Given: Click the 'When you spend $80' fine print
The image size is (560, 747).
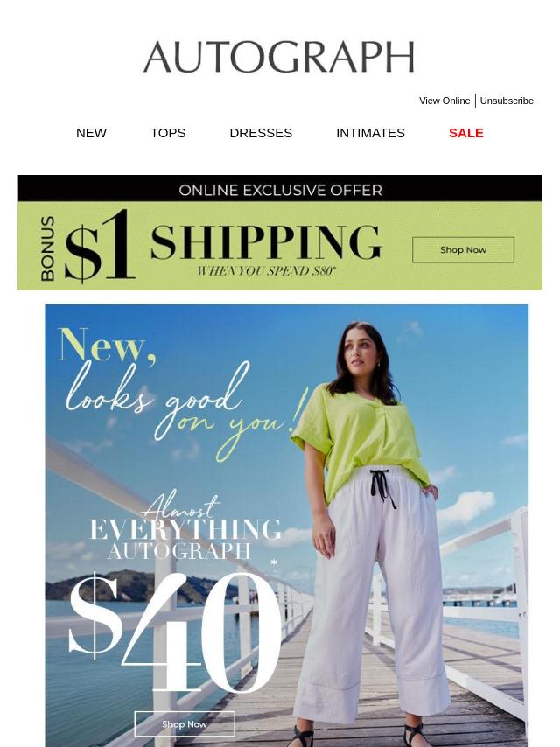Looking at the screenshot, I should tap(266, 271).
